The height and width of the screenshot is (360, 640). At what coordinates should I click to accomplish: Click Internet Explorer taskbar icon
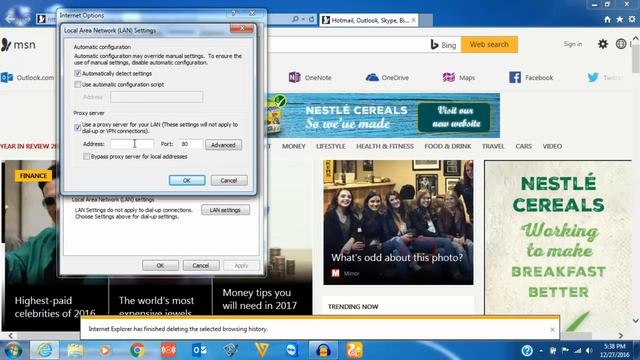coord(44,350)
